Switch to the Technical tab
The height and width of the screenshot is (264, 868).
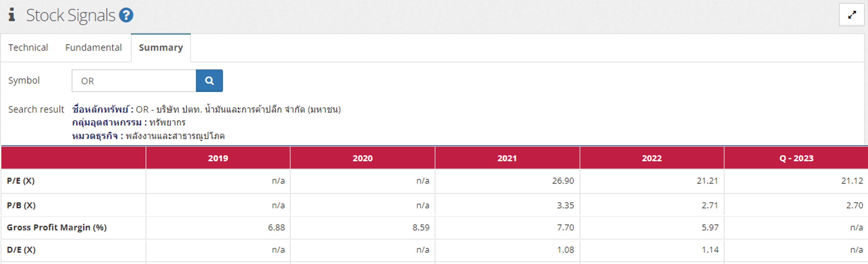pyautogui.click(x=28, y=48)
